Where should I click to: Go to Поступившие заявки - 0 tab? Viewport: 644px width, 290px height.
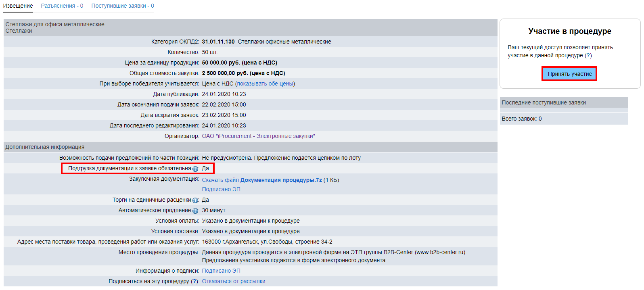coord(123,6)
